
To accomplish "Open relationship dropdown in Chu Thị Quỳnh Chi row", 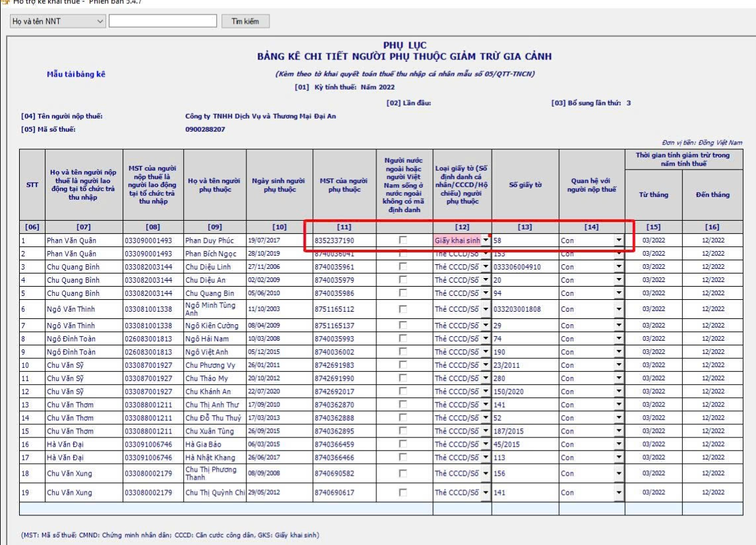I will pyautogui.click(x=619, y=492).
